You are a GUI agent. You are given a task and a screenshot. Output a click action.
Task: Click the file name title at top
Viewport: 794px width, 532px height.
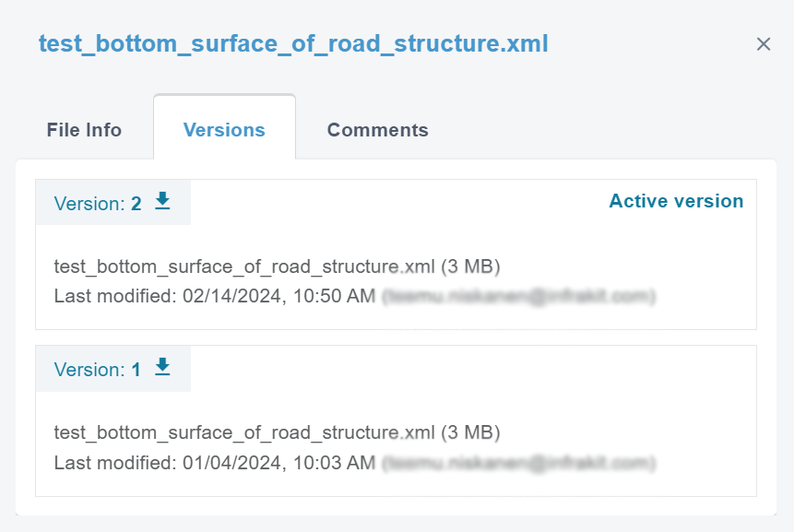(293, 43)
